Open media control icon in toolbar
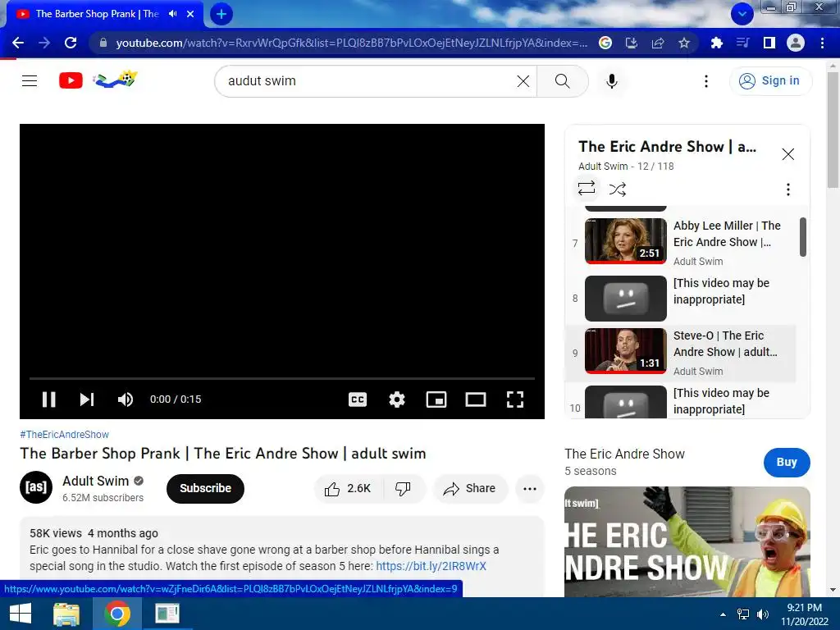This screenshot has width=840, height=630. [x=742, y=43]
